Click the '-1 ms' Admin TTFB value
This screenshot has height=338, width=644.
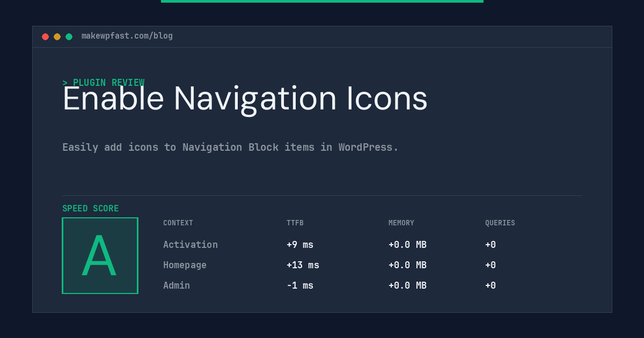coord(300,285)
